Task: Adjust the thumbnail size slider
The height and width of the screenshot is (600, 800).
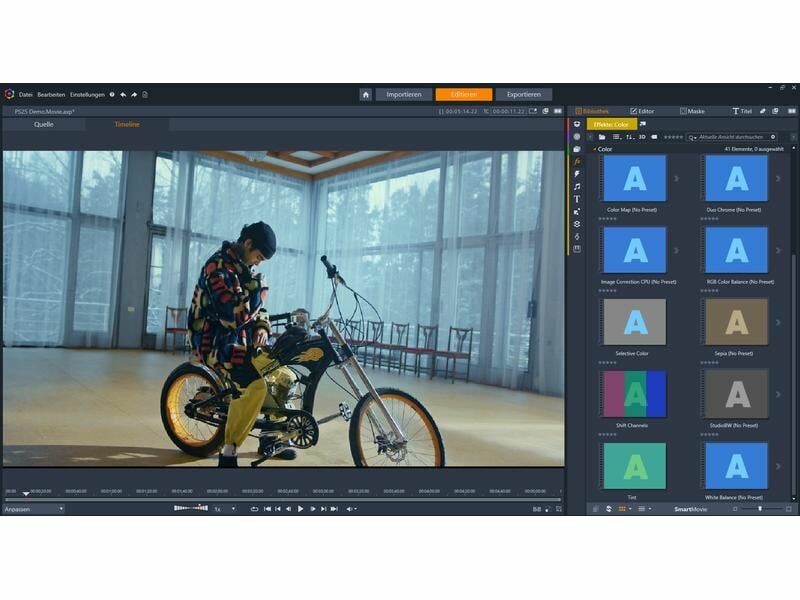Action: [x=761, y=509]
